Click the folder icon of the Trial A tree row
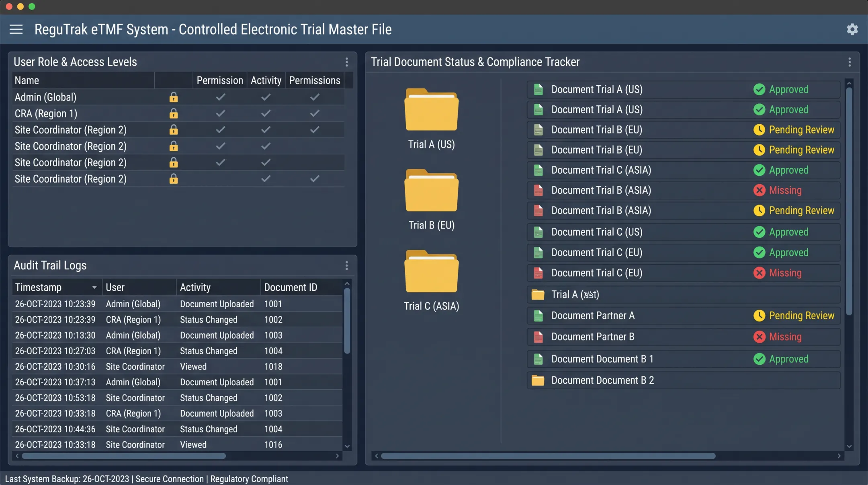Viewport: 868px width, 485px height. click(x=538, y=294)
